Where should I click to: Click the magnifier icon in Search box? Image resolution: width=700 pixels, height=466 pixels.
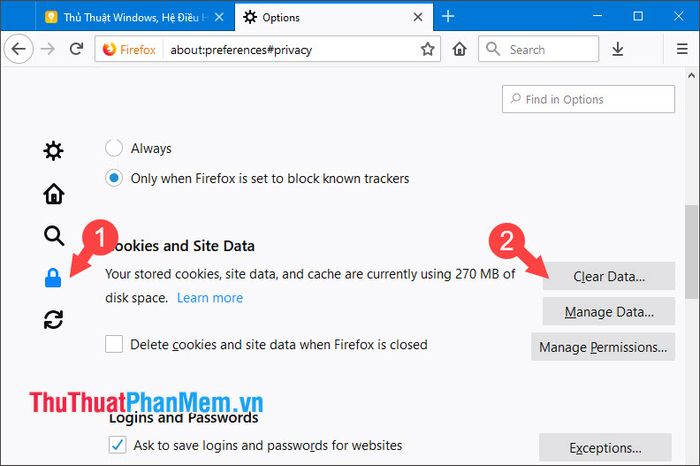493,49
